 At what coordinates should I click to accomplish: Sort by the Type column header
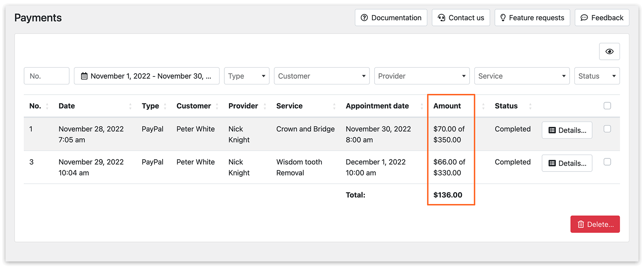[154, 106]
